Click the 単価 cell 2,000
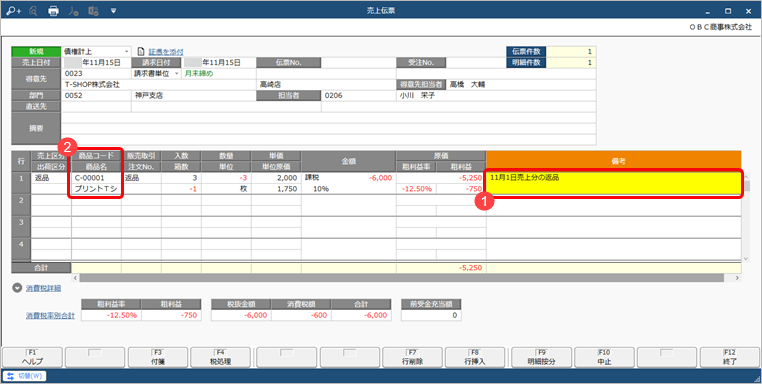762x384 pixels. tap(276, 178)
